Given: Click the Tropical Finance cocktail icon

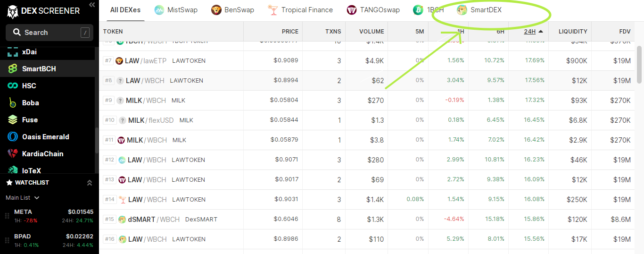Looking at the screenshot, I should (273, 10).
